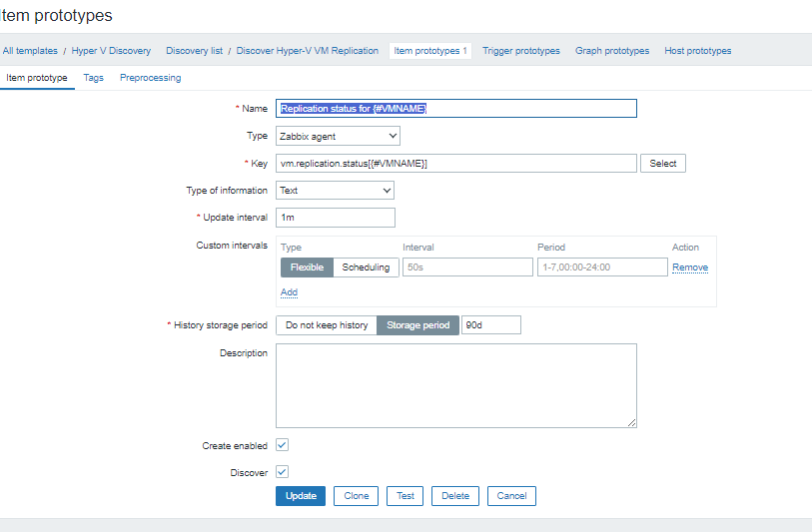
Task: Uncheck the Discover checkbox
Action: [x=282, y=472]
